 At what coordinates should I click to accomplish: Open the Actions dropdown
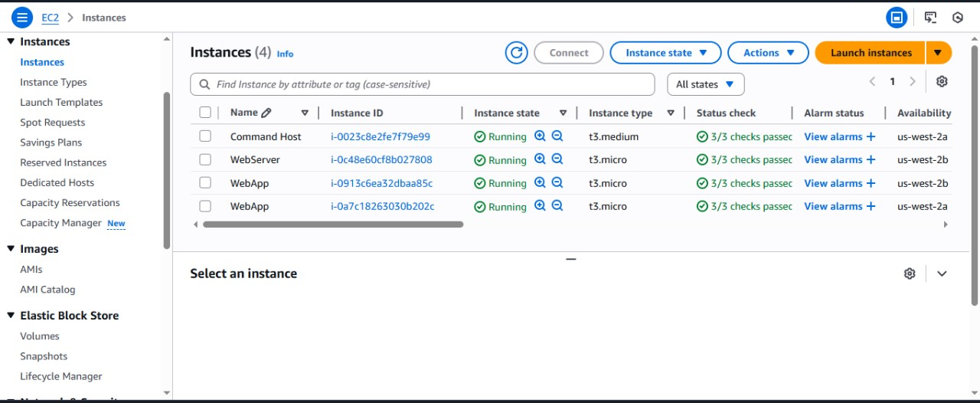coord(768,53)
